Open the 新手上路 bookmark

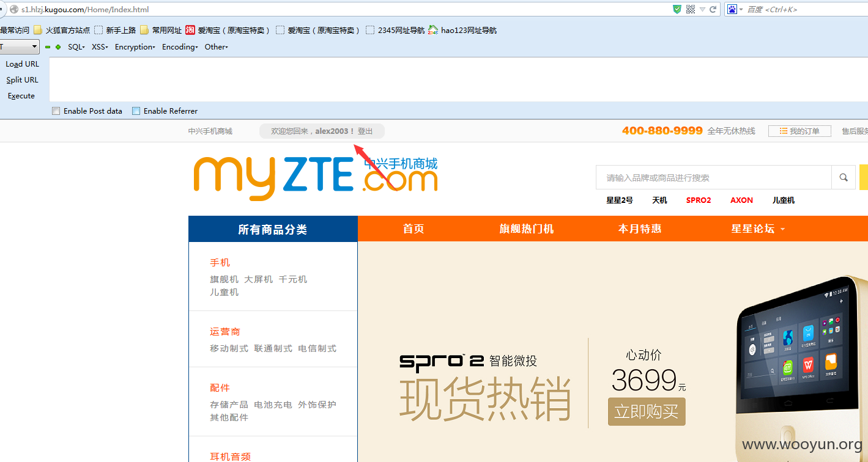tap(115, 30)
